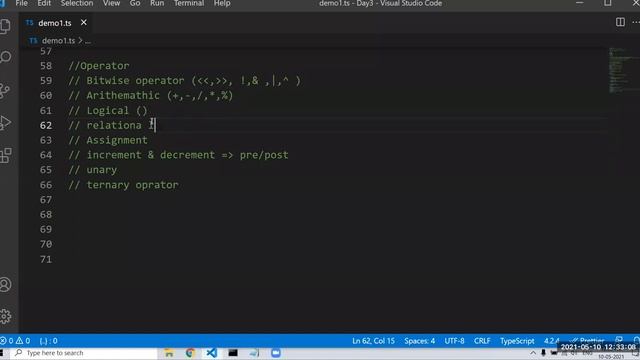
Task: Open the View menu
Action: [x=111, y=3]
